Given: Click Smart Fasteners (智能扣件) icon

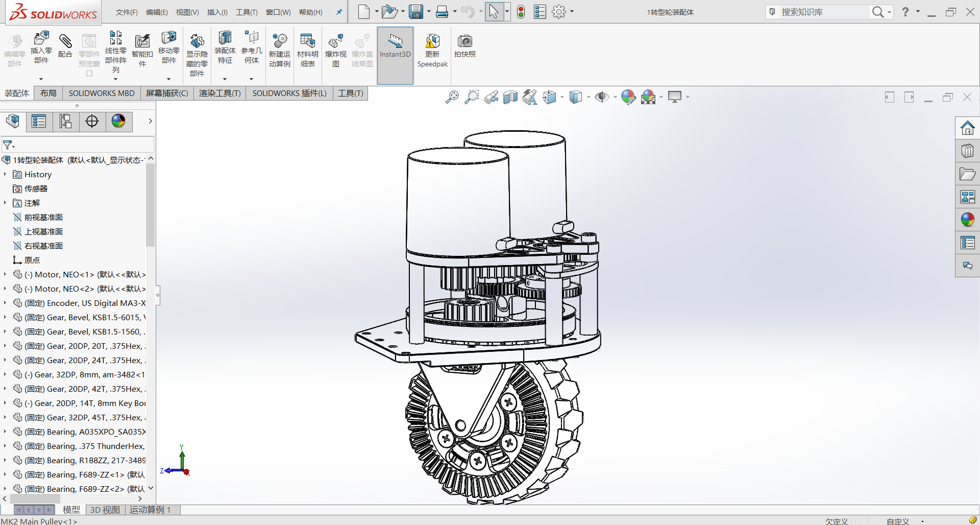Looking at the screenshot, I should 142,41.
